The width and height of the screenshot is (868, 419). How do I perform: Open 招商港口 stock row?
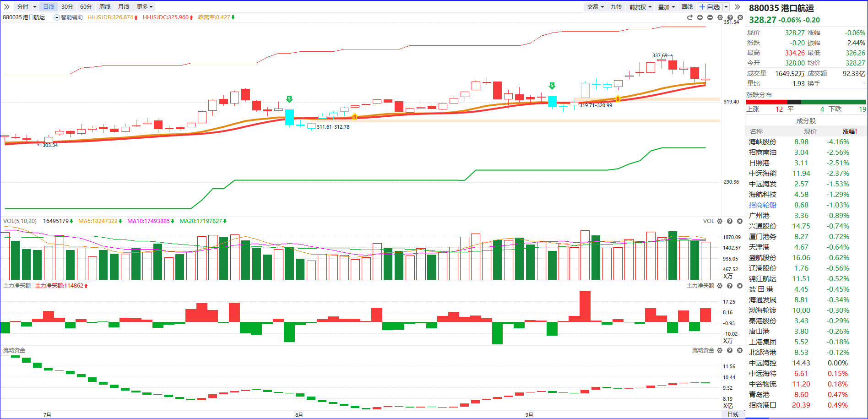(806, 405)
